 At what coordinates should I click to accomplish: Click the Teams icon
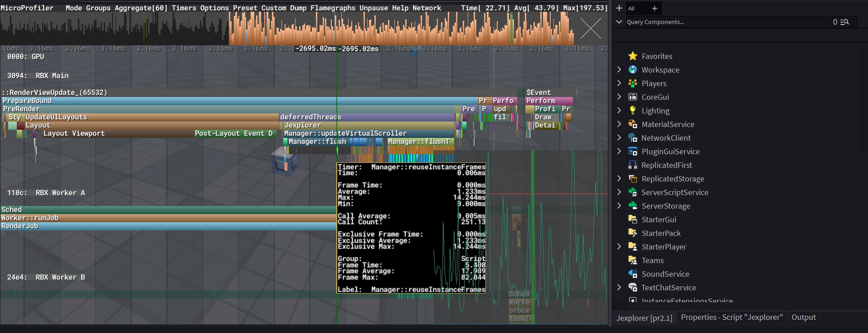tap(633, 260)
